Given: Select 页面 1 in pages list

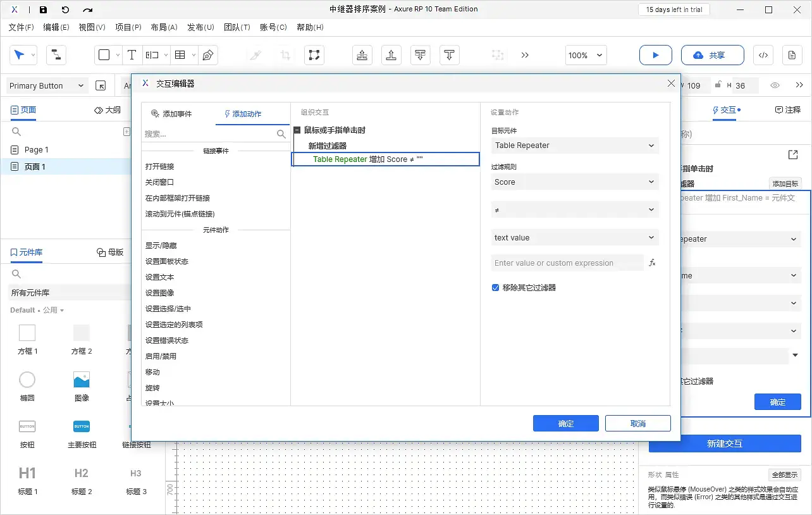Looking at the screenshot, I should pos(65,167).
